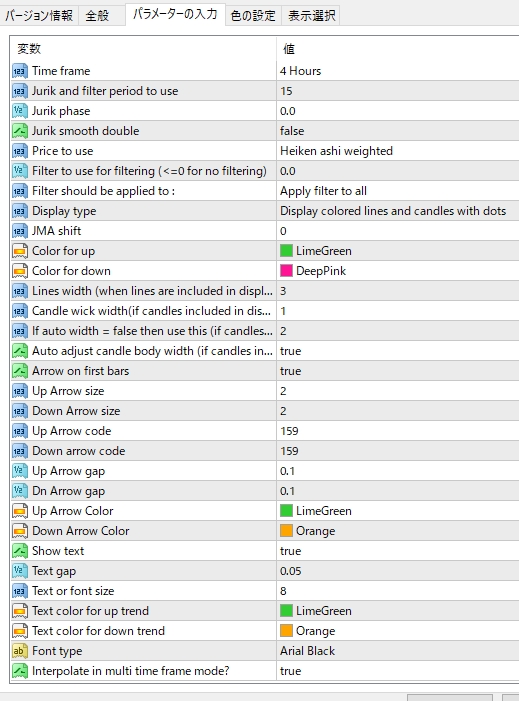Click the color icon beside Up Arrow Color
Screen dimensions: 519x701
20,511
